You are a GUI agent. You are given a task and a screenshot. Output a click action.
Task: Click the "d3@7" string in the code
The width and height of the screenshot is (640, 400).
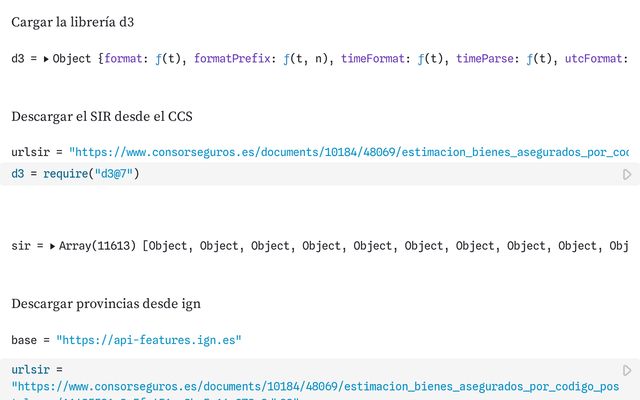pyautogui.click(x=114, y=175)
